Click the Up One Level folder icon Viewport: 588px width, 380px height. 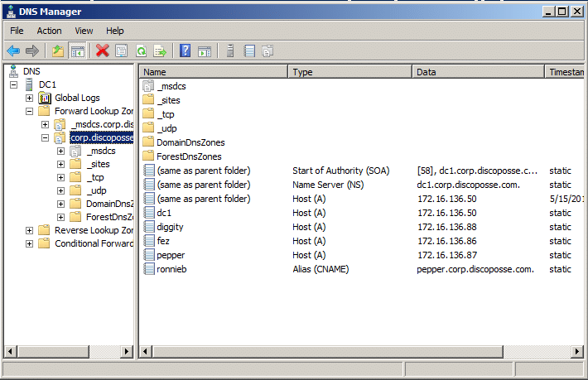pos(58,51)
